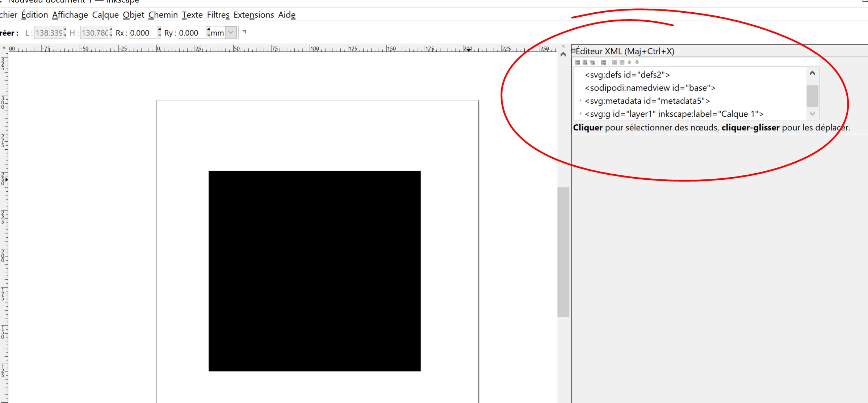This screenshot has width=868, height=403.
Task: Toggle the guide lock icon at ruler corner
Action: (4, 48)
